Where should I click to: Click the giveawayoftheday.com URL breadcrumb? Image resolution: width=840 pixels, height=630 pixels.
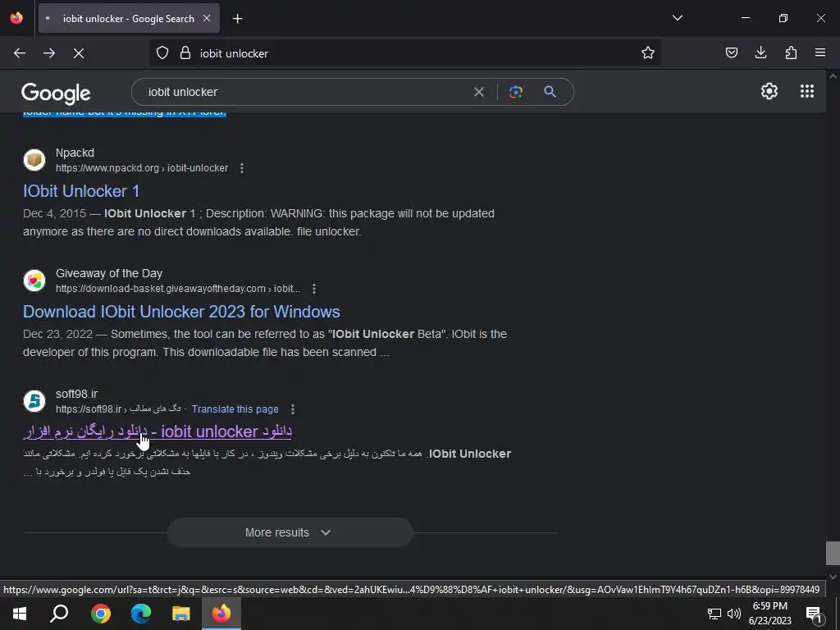[x=178, y=289]
